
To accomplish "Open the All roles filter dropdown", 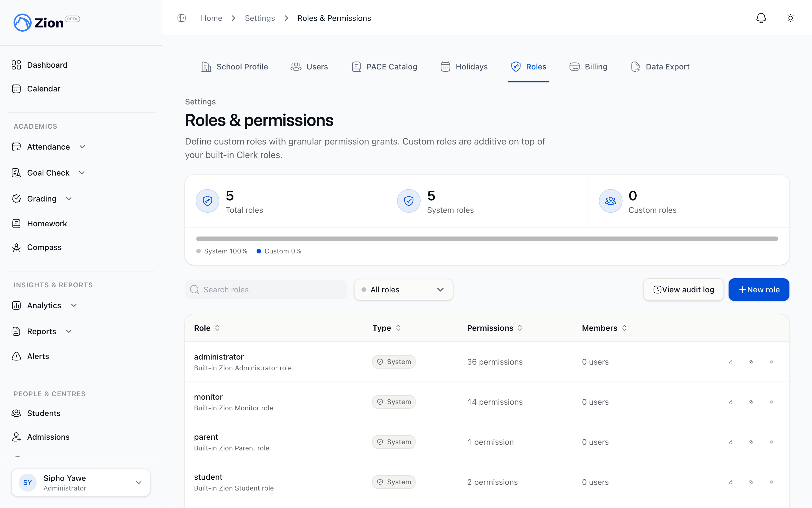I will (x=404, y=290).
